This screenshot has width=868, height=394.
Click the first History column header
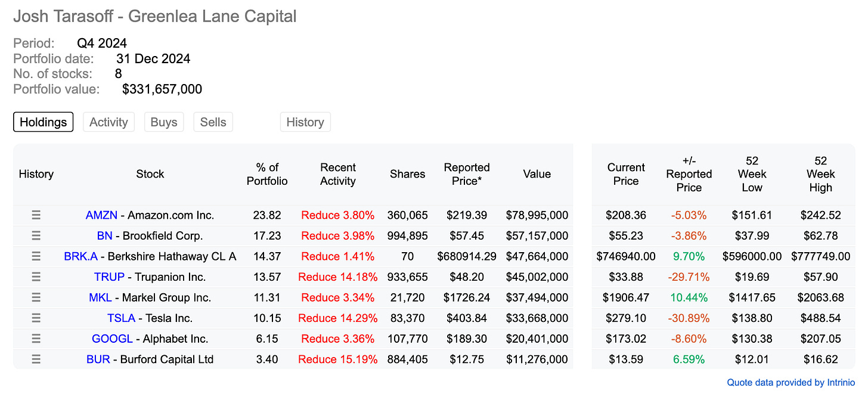[36, 174]
